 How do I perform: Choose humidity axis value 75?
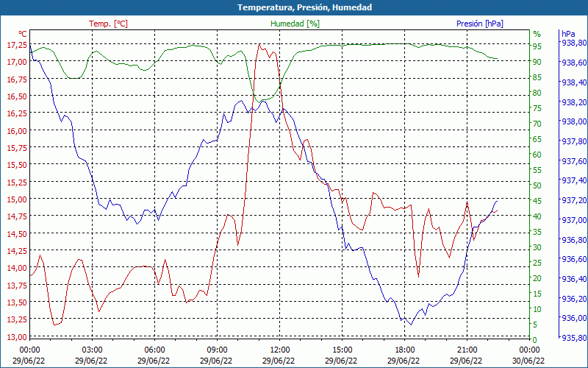pos(537,108)
